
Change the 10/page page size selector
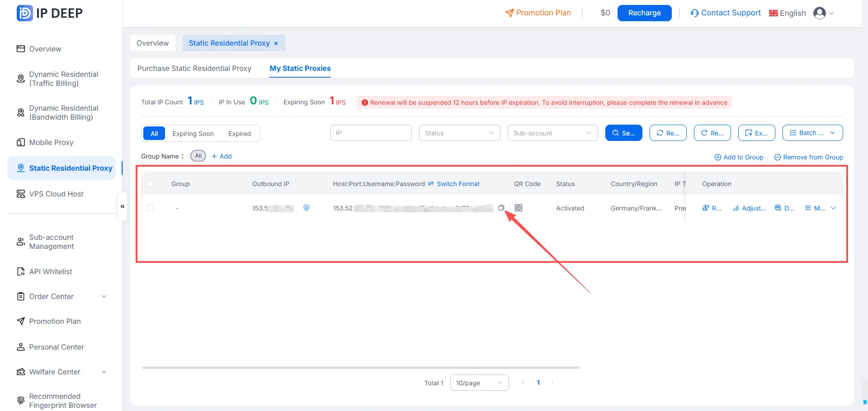point(479,383)
